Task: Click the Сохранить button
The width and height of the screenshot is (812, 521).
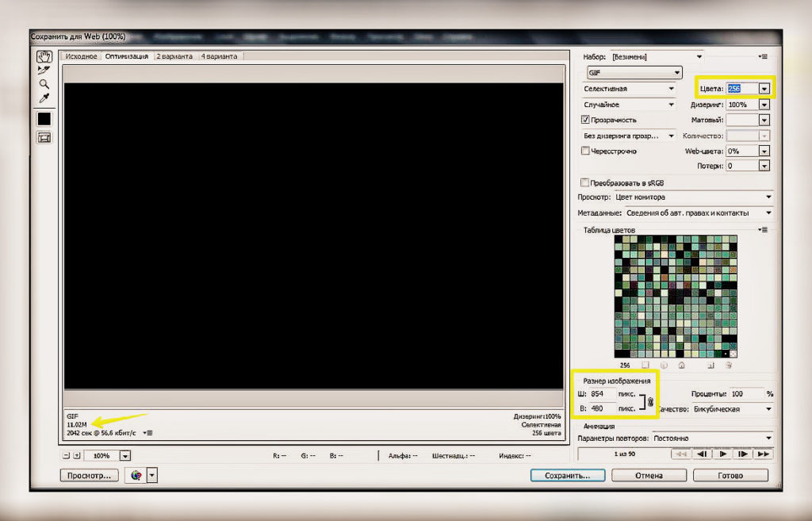Action: coord(567,475)
